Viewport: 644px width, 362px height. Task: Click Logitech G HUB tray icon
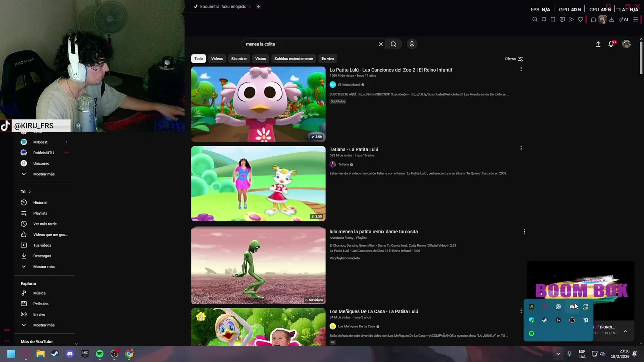(558, 320)
